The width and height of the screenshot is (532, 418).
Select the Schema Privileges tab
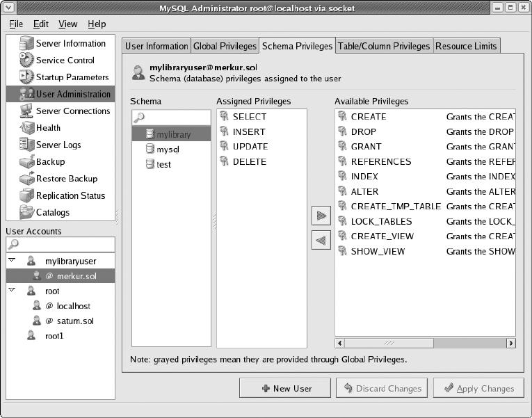tap(297, 46)
